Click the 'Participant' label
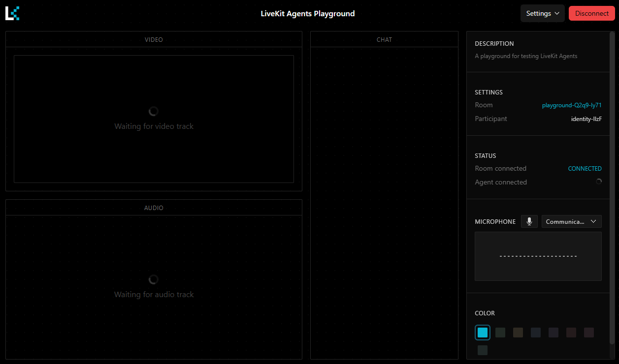The image size is (619, 364). pos(491,119)
